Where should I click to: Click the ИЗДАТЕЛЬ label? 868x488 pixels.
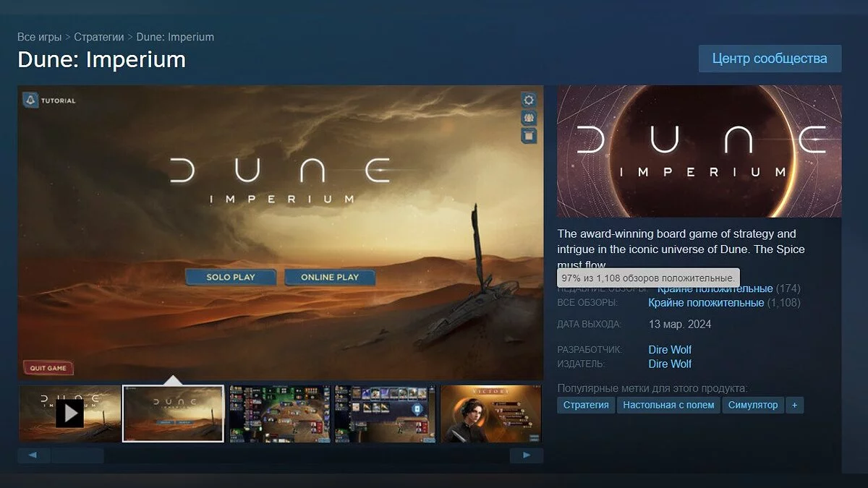581,364
